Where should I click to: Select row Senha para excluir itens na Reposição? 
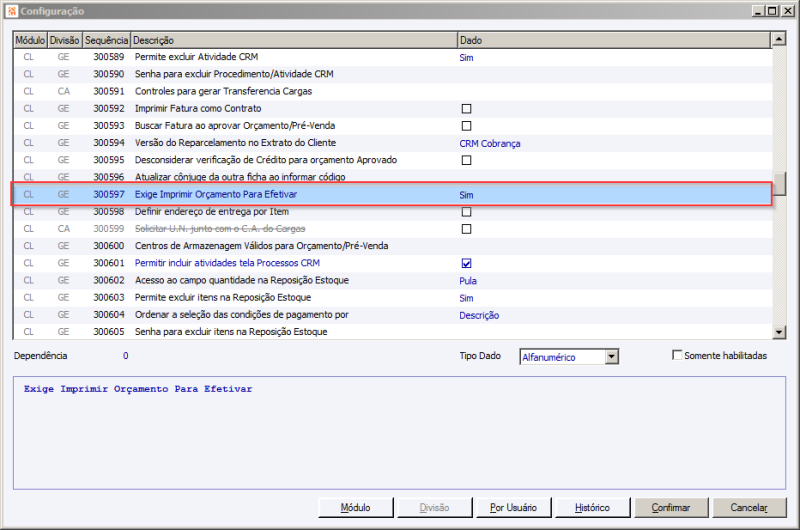point(392,332)
